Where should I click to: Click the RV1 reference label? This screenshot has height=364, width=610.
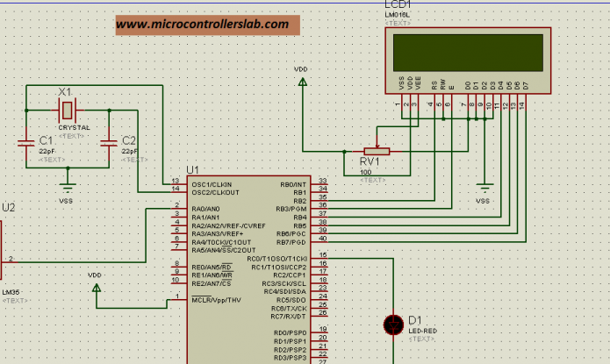coord(370,161)
